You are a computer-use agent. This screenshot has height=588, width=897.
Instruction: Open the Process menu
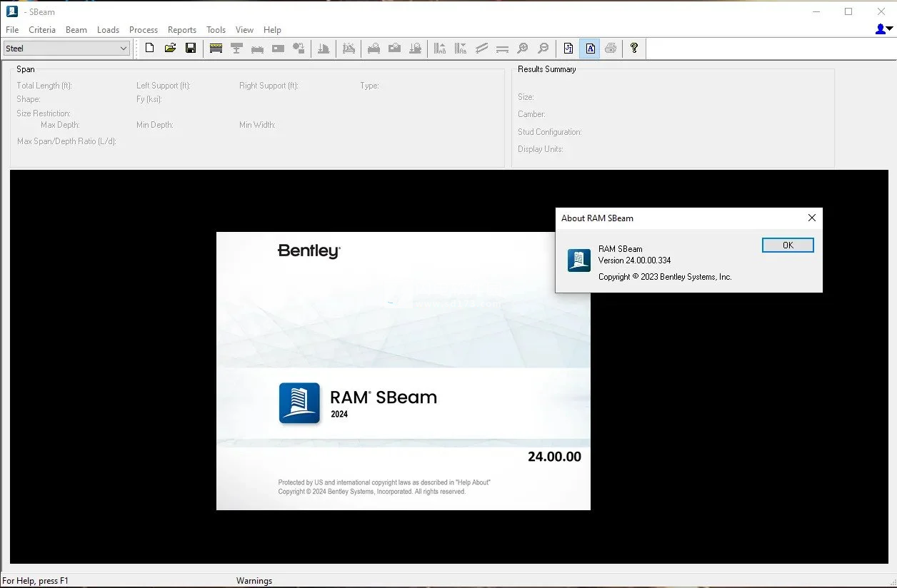(x=144, y=30)
